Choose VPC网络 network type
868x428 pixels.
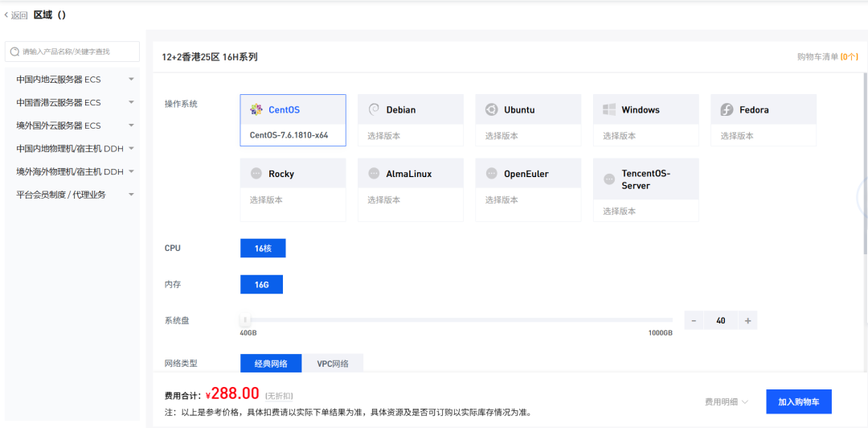pyautogui.click(x=333, y=364)
